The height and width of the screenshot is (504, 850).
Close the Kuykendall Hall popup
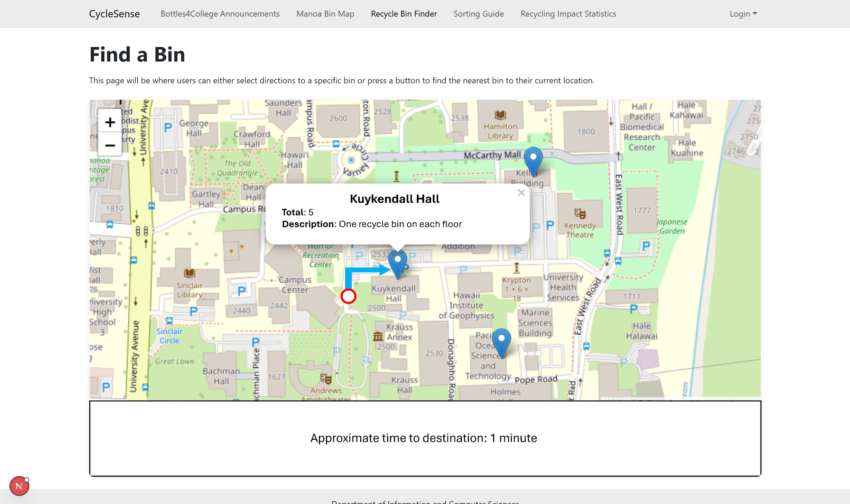coord(521,193)
